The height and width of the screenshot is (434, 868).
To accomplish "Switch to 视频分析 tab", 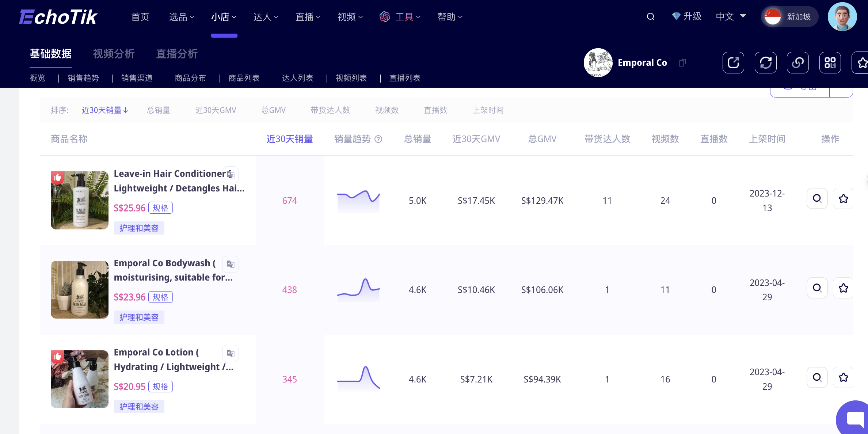I will coord(115,54).
